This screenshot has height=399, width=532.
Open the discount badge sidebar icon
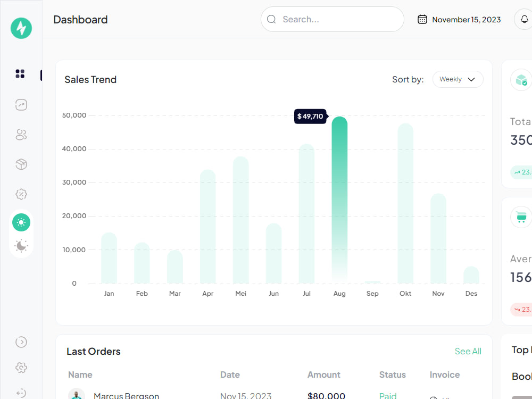click(21, 194)
